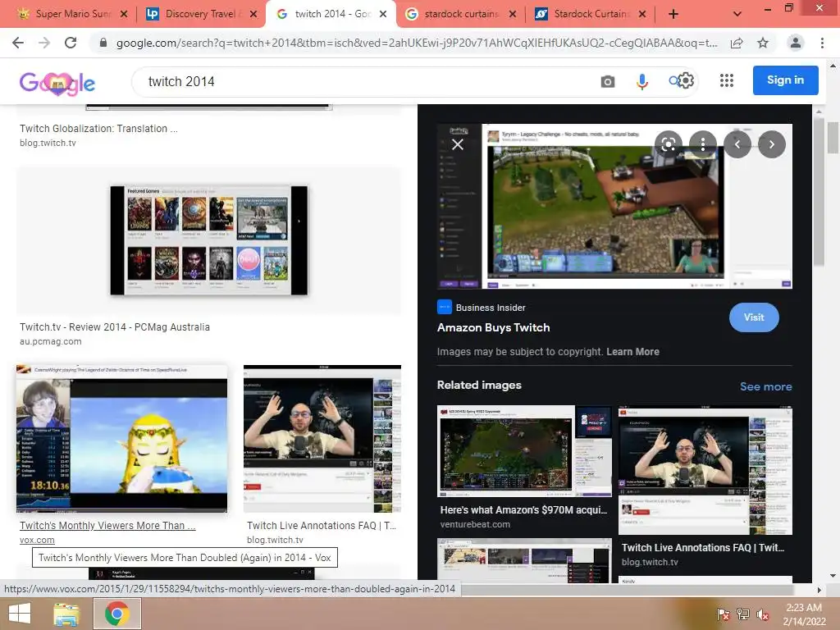Viewport: 840px width, 630px height.
Task: Share this page using the share icon
Action: [x=737, y=43]
